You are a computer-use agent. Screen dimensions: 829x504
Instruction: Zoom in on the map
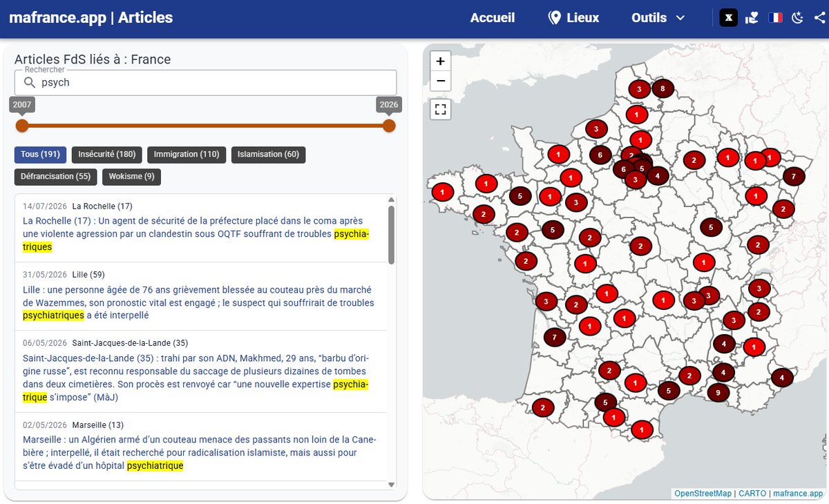(x=440, y=61)
